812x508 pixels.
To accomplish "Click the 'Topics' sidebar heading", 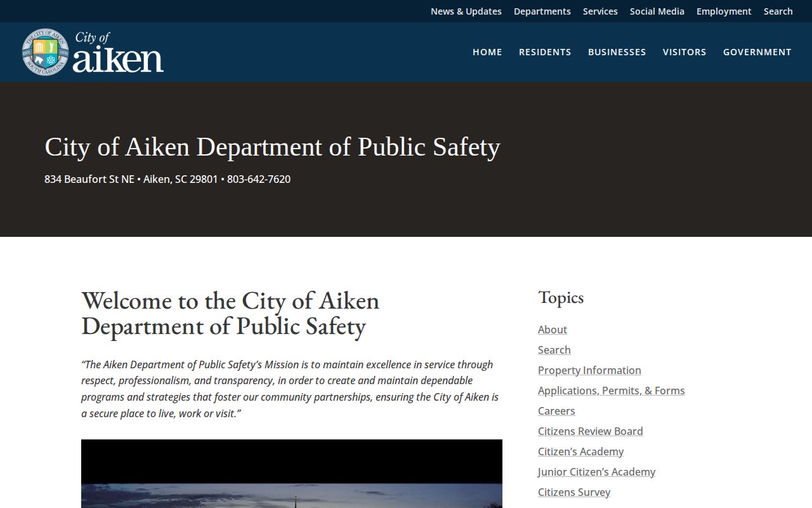I will click(561, 297).
